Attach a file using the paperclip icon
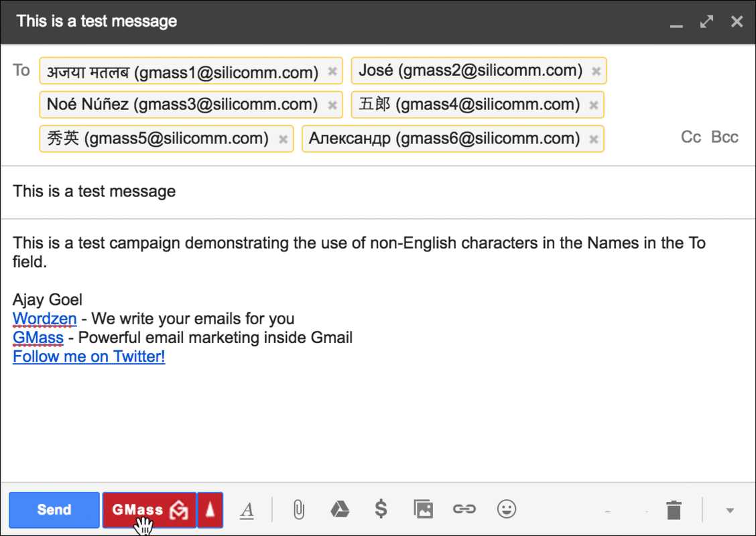 [x=298, y=509]
